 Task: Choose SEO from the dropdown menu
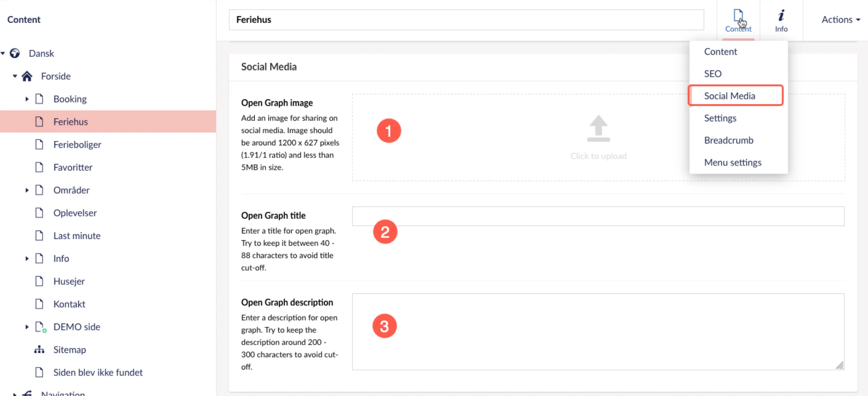tap(712, 74)
